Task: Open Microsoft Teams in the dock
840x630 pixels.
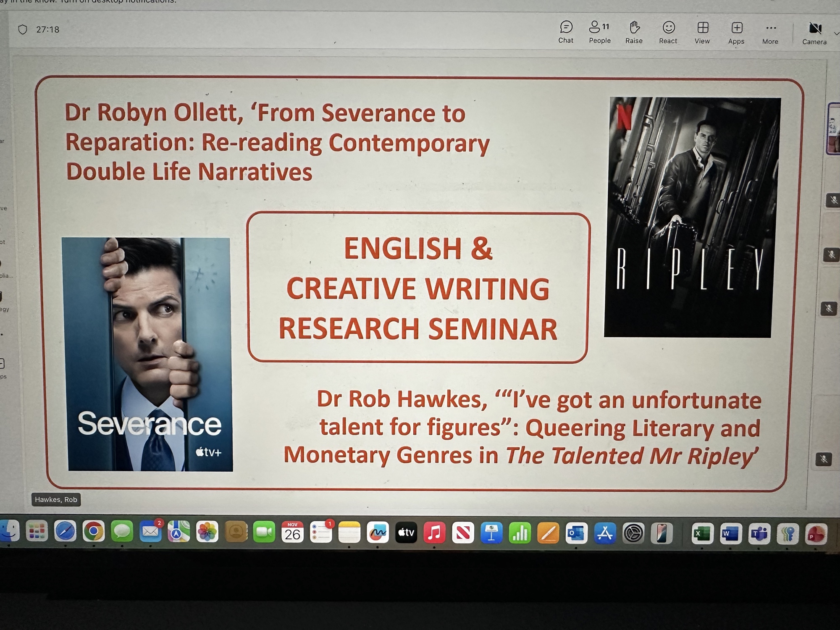Action: point(759,534)
